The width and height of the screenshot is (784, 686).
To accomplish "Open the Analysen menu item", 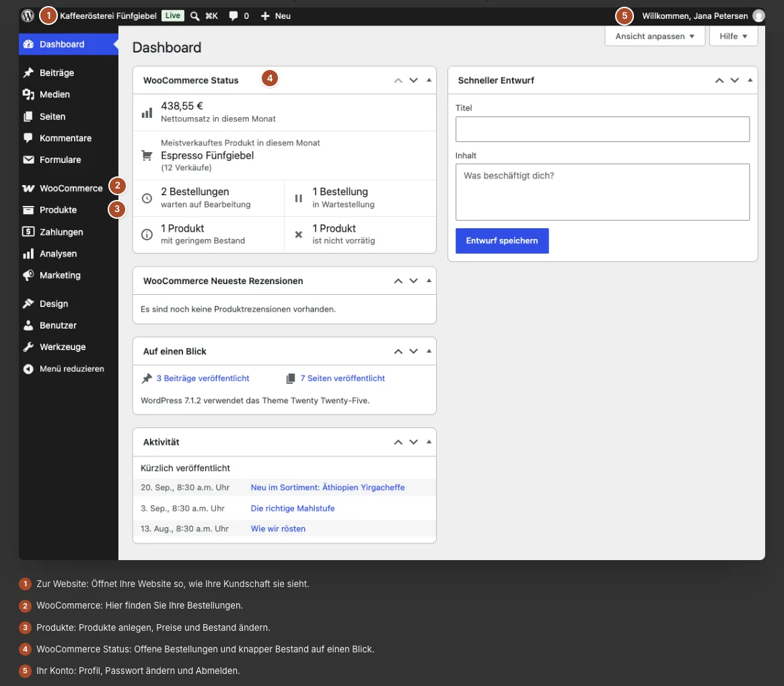I will click(x=69, y=254).
